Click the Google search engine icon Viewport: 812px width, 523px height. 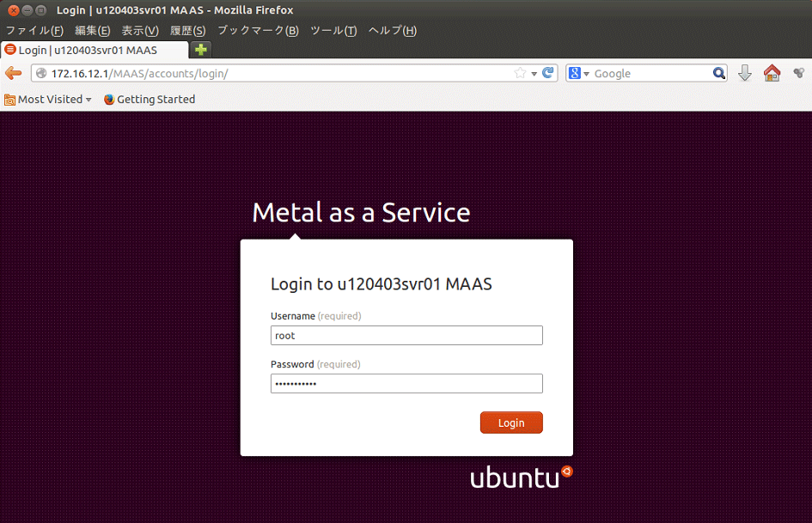pos(574,73)
